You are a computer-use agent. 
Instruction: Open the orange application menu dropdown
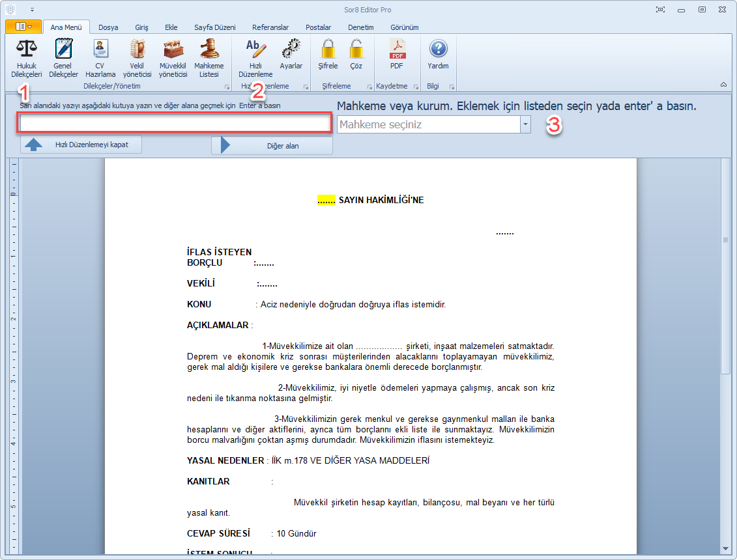click(x=23, y=27)
